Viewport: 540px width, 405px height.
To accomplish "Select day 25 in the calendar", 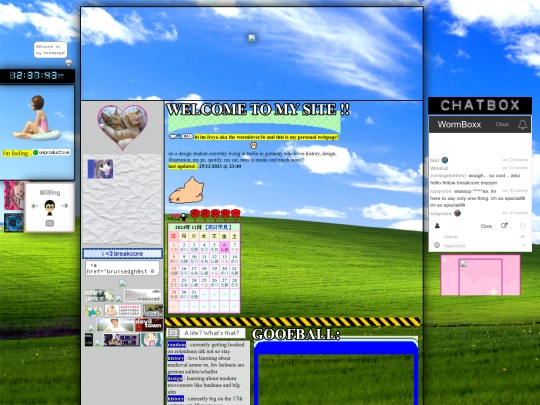I will point(204,283).
